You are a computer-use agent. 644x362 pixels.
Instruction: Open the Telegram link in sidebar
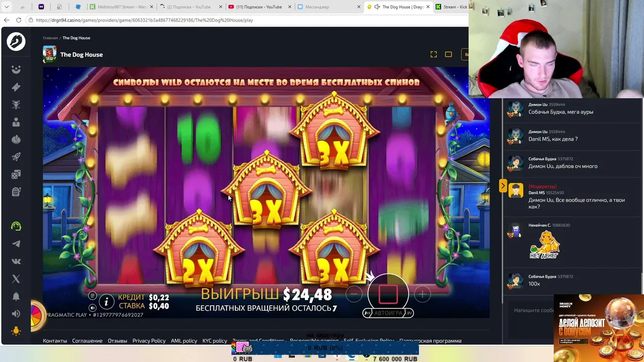(16, 244)
